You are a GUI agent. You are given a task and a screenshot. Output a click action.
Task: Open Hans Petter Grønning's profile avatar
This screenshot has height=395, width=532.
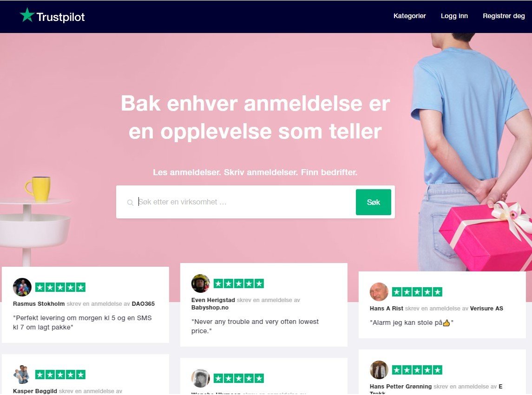pyautogui.click(x=379, y=369)
